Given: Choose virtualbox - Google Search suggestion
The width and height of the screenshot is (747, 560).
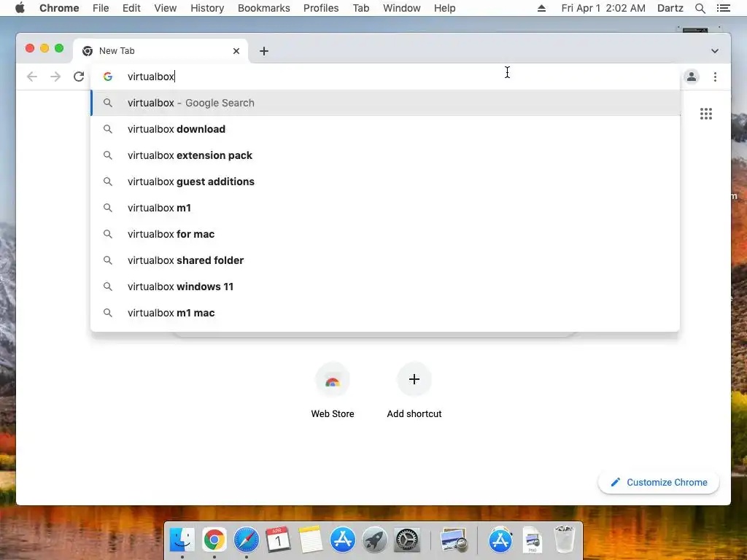Looking at the screenshot, I should coord(385,103).
